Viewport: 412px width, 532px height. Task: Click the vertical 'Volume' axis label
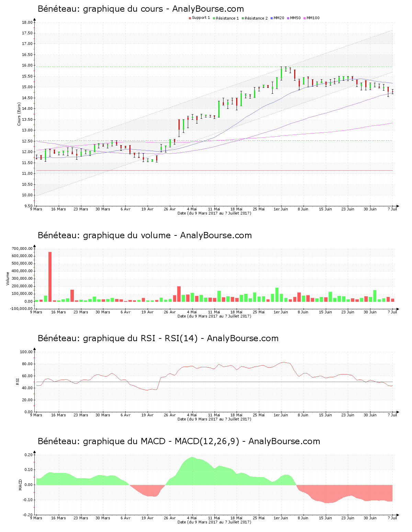coord(8,279)
